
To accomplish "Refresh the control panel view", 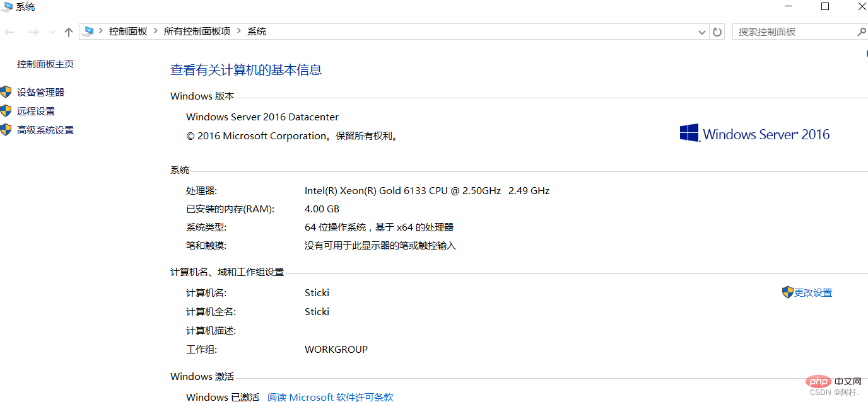I will click(717, 32).
